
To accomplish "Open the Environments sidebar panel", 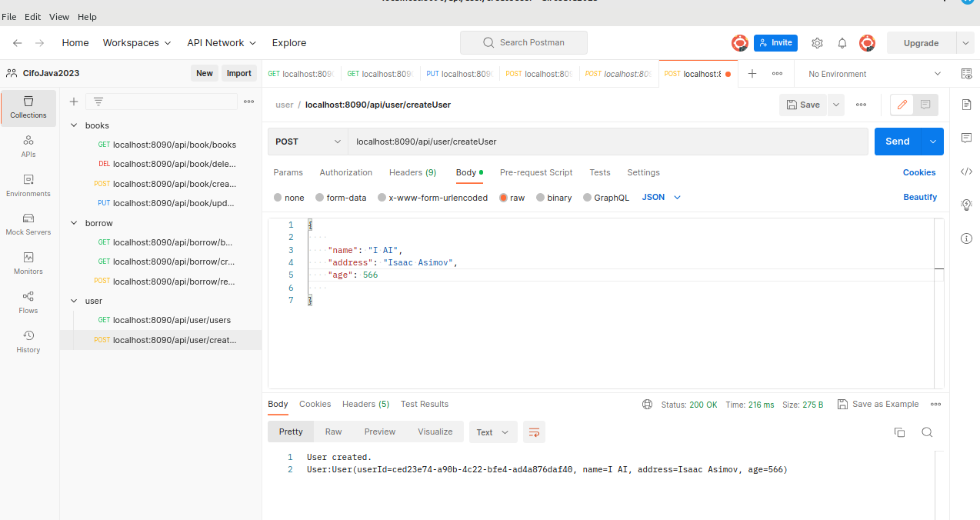I will [x=28, y=185].
